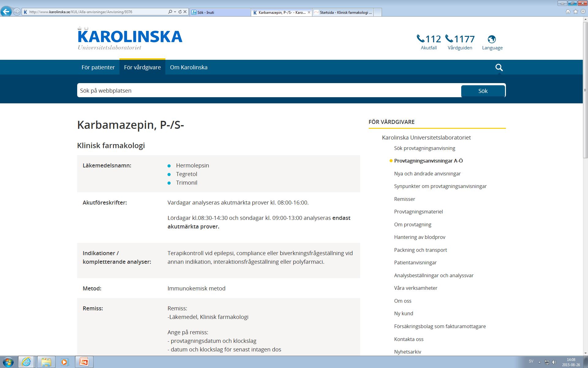The width and height of the screenshot is (588, 368).
Task: Click the SV input language indicator
Action: [x=531, y=361]
